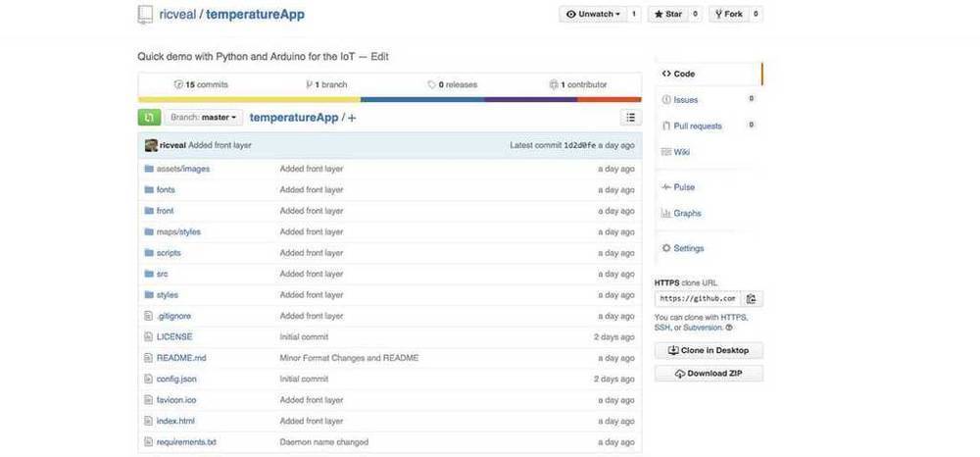Image resolution: width=980 pixels, height=457 pixels.
Task: Open the Pulse activity page
Action: point(684,186)
